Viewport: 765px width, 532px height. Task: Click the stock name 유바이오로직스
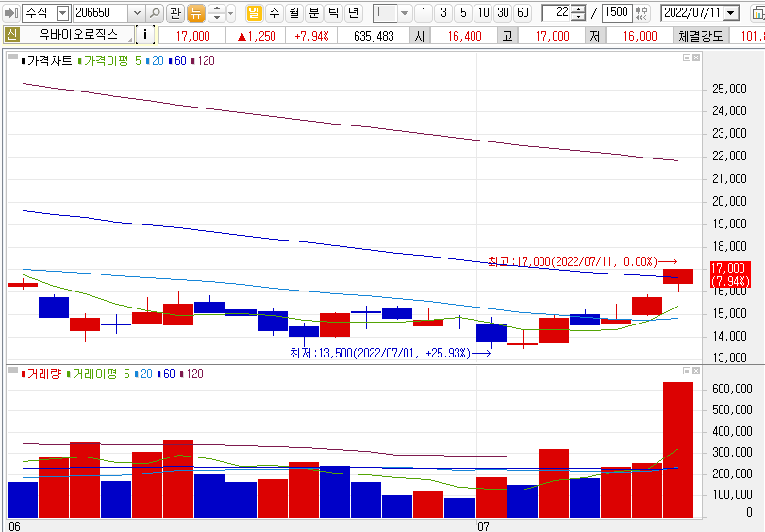(78, 35)
